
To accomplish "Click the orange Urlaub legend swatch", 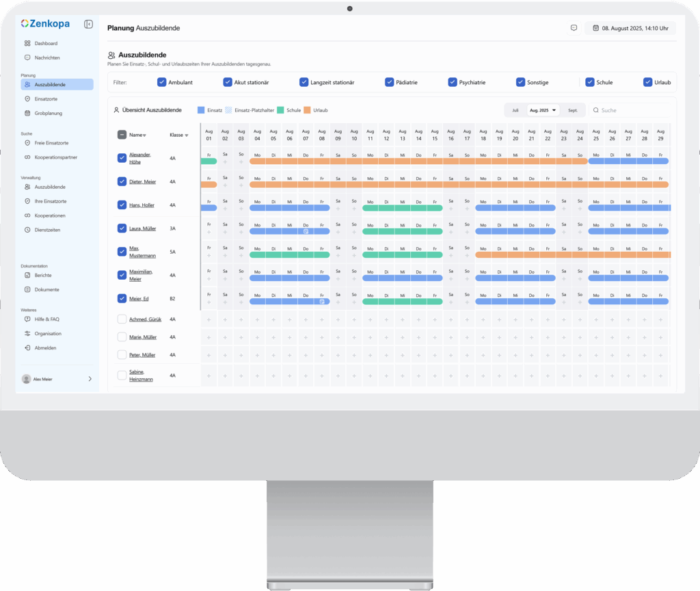I will [x=308, y=110].
